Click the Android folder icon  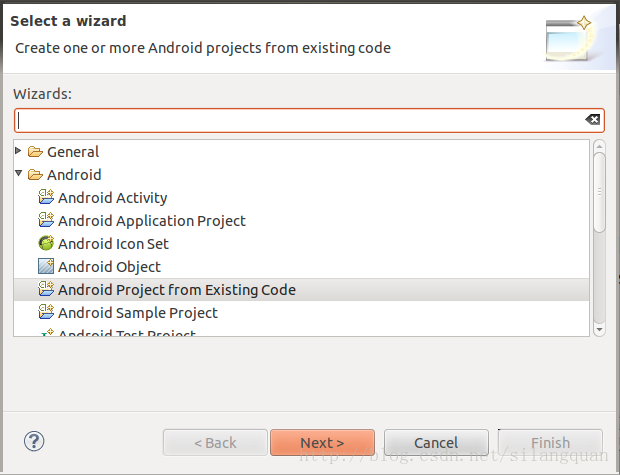(x=35, y=174)
